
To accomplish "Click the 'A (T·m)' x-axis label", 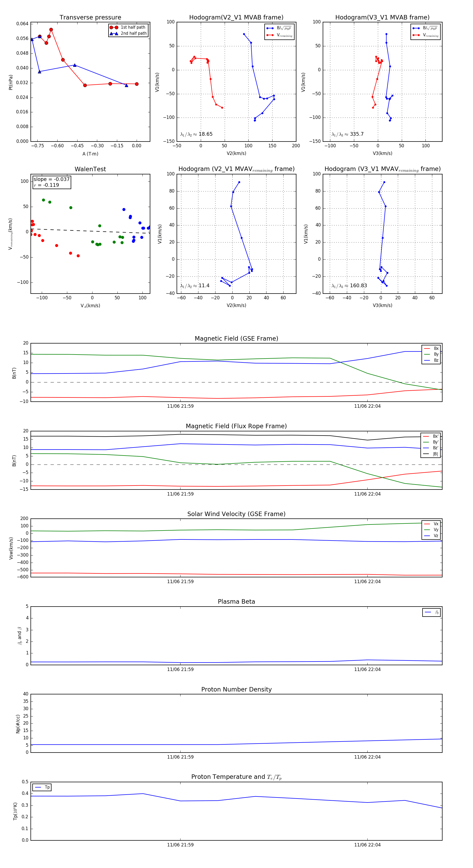I will tap(90, 154).
